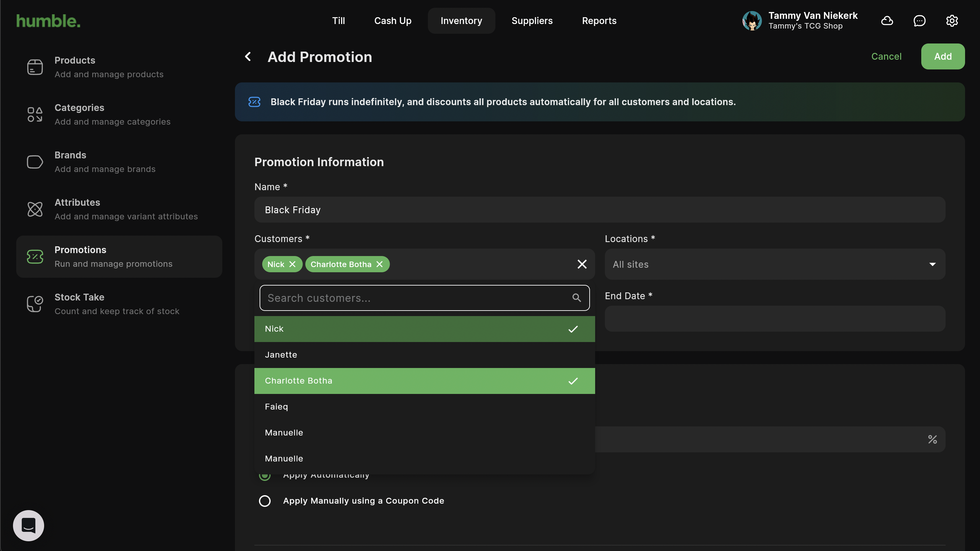Remove the Nick customer chip

[292, 264]
